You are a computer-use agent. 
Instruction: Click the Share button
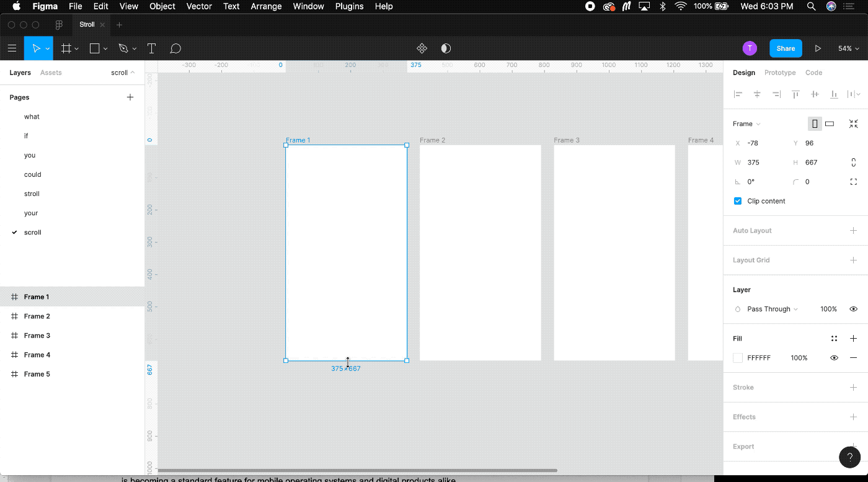point(786,48)
